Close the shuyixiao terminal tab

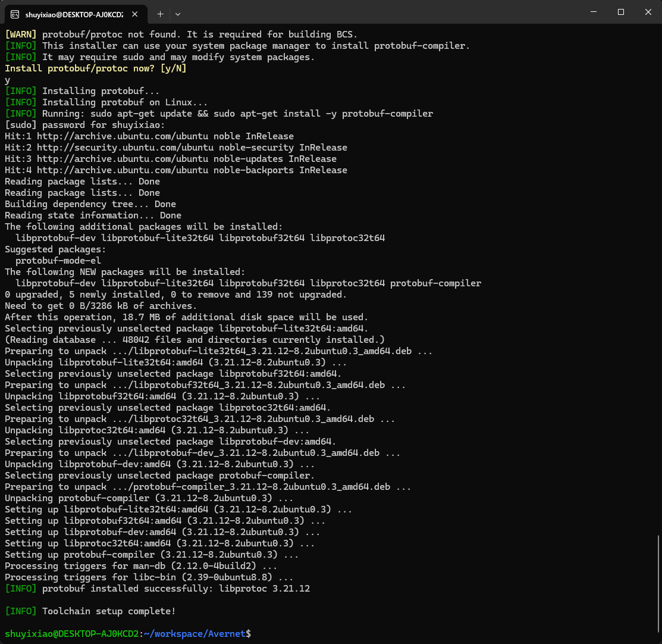coord(134,14)
